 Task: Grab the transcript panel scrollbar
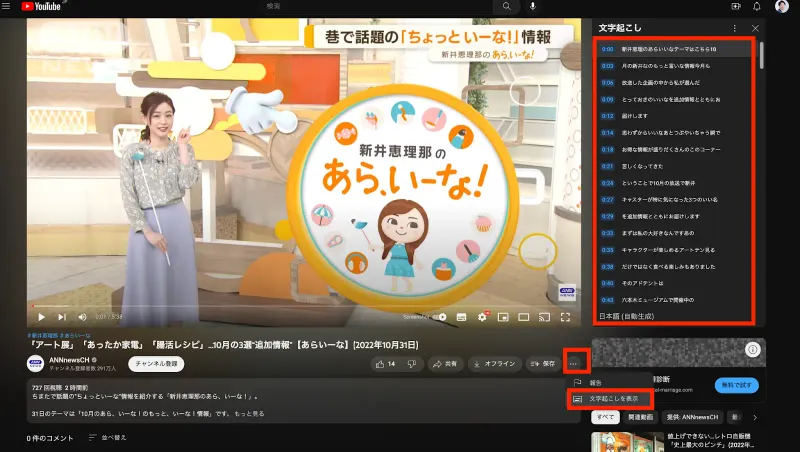761,55
